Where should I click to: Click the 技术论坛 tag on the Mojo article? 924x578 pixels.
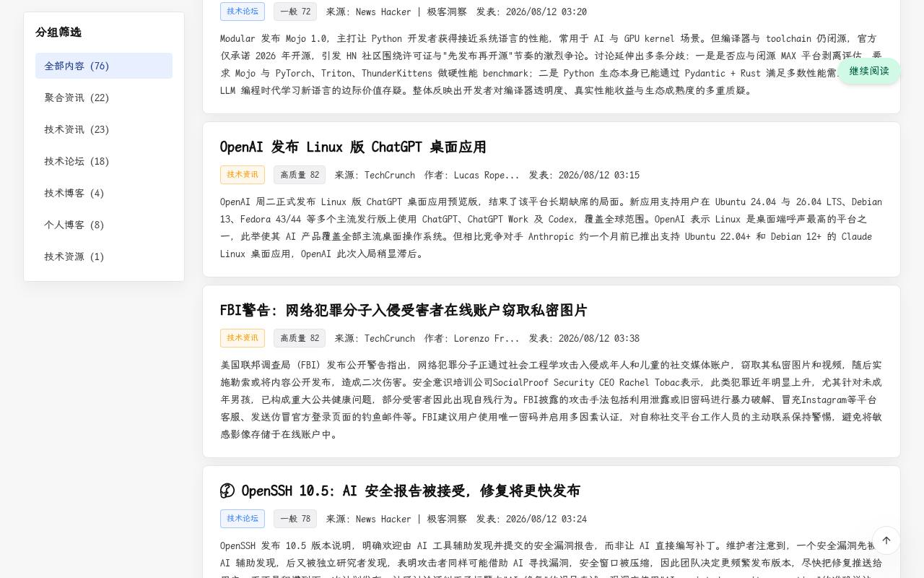243,12
